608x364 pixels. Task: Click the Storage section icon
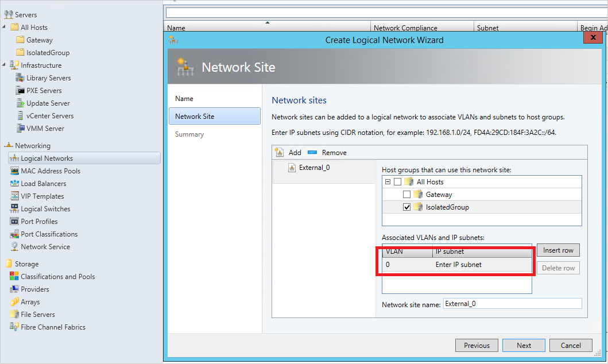click(9, 264)
